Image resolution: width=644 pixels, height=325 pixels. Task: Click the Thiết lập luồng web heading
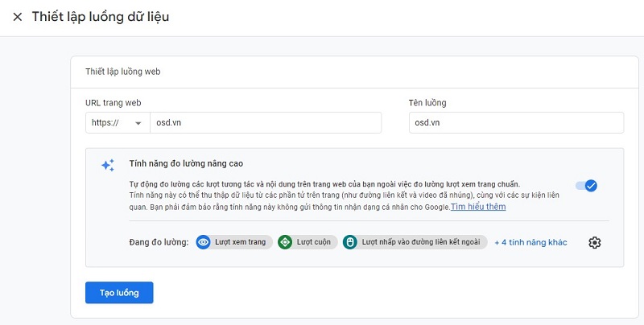pyautogui.click(x=123, y=72)
